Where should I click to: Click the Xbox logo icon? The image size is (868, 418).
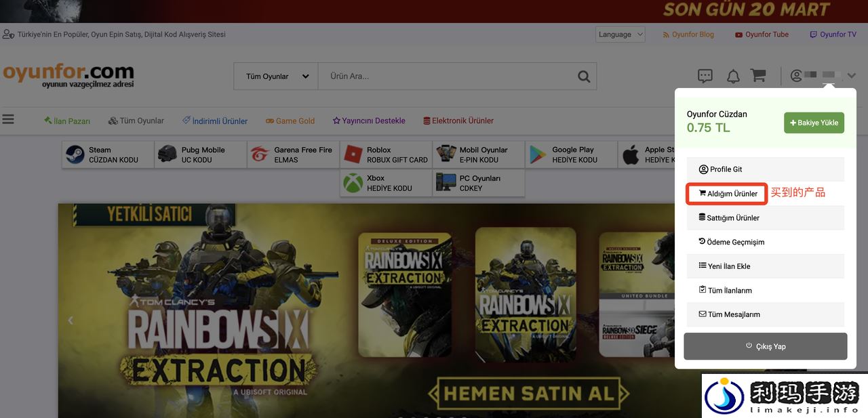click(x=353, y=183)
